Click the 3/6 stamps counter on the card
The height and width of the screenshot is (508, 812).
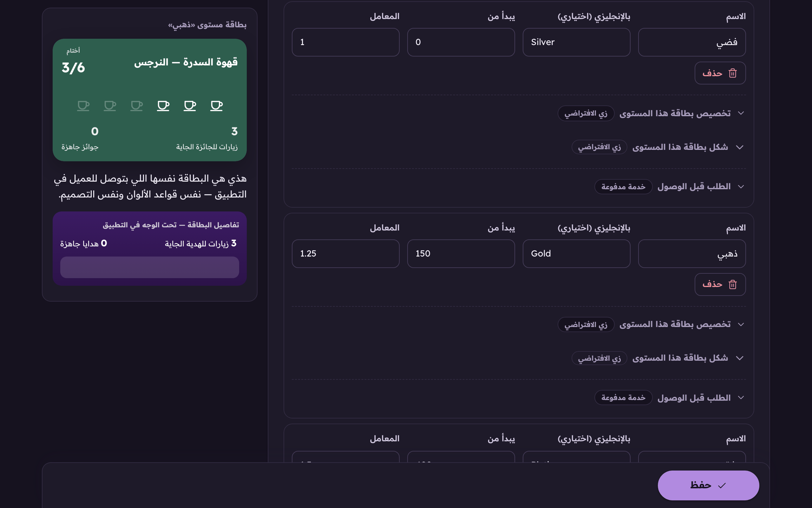[73, 68]
